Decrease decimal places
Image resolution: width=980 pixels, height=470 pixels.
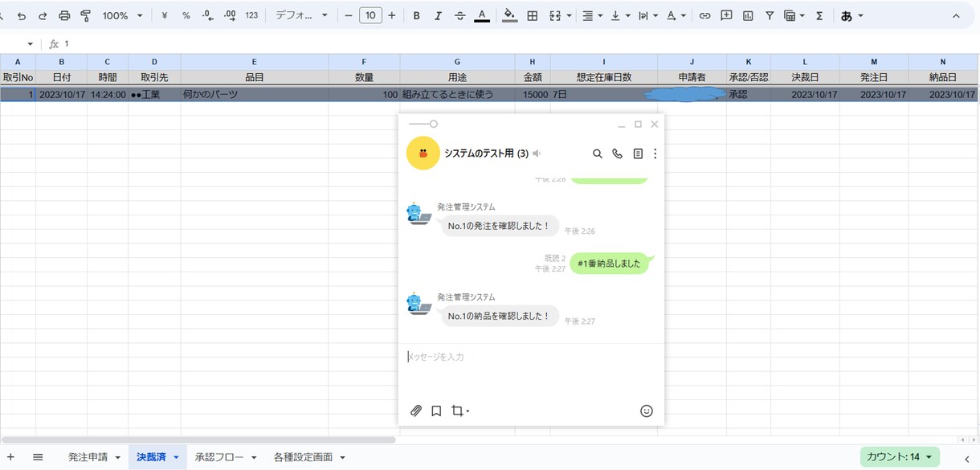(208, 15)
